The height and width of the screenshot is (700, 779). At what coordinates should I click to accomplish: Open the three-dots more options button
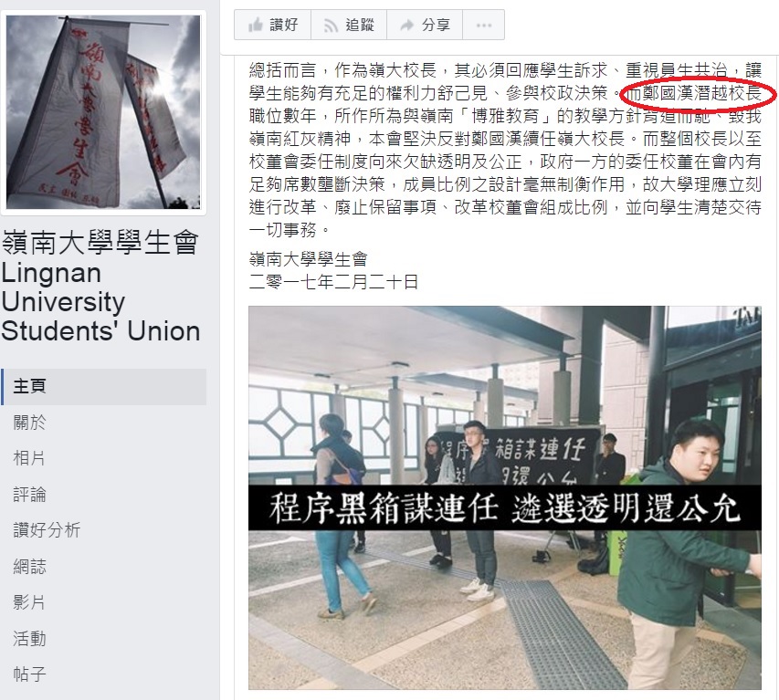coord(484,25)
